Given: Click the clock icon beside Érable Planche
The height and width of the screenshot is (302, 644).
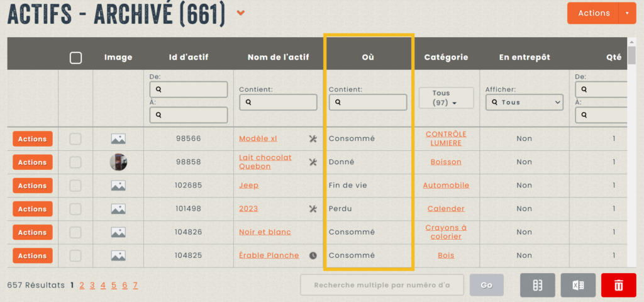Looking at the screenshot, I should point(313,255).
